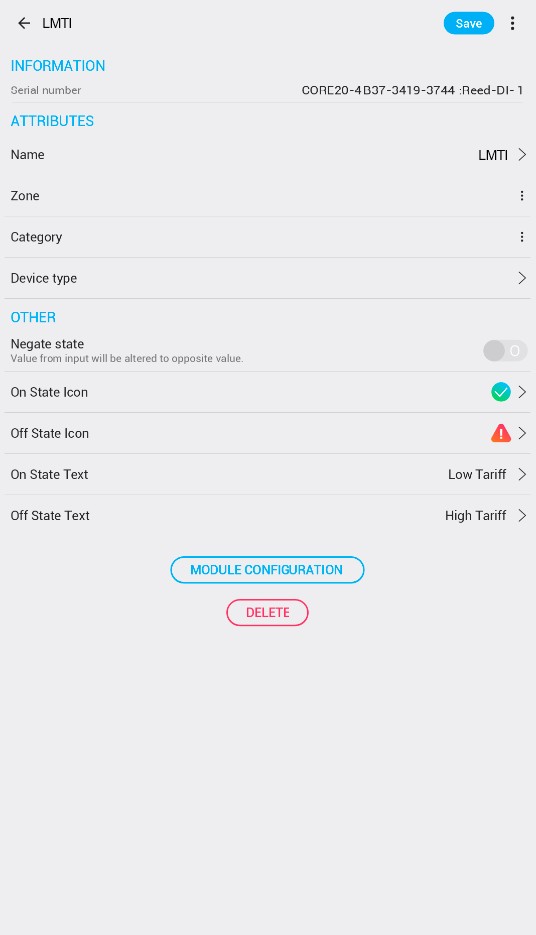Select the Zone row
Viewport: 536px width, 935px height.
coord(267,196)
